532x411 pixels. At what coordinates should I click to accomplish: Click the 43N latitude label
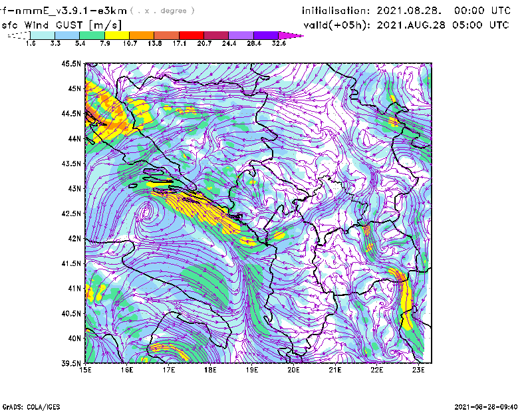coord(74,188)
